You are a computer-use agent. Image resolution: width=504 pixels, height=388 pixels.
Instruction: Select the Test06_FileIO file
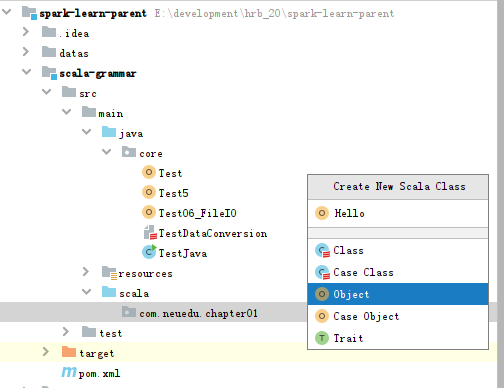click(x=197, y=213)
